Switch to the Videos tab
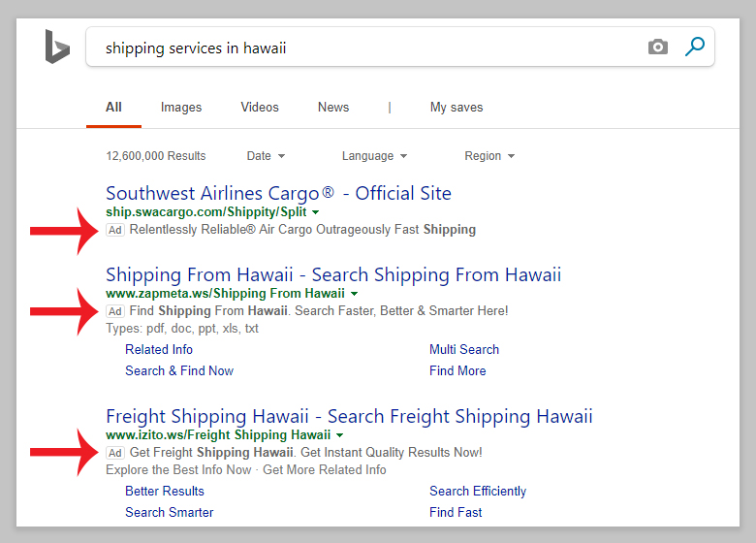This screenshot has height=543, width=756. (260, 108)
